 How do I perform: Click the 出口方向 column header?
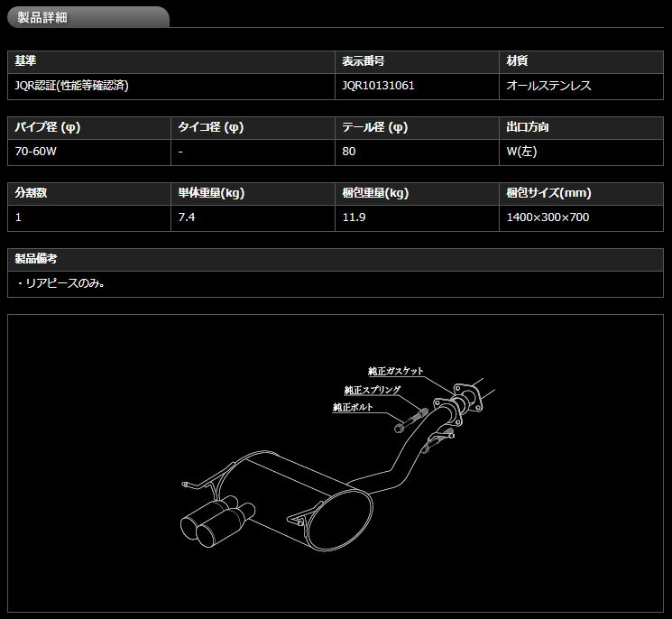(x=529, y=127)
